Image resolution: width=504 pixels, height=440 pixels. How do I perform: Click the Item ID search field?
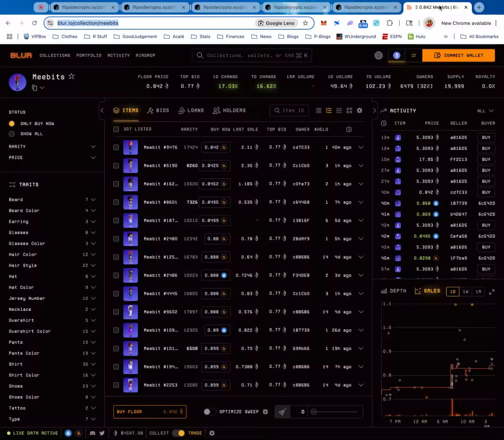[x=289, y=110]
